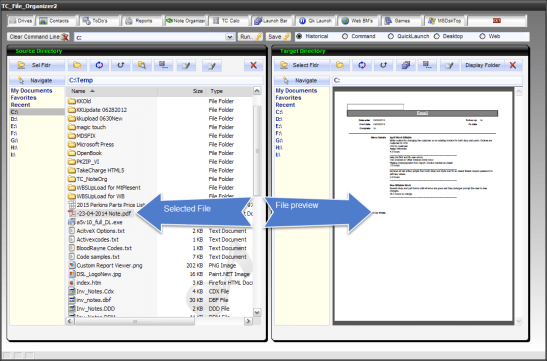Click blue refresh icon in Target Directory
This screenshot has height=361, width=547.
click(x=362, y=65)
